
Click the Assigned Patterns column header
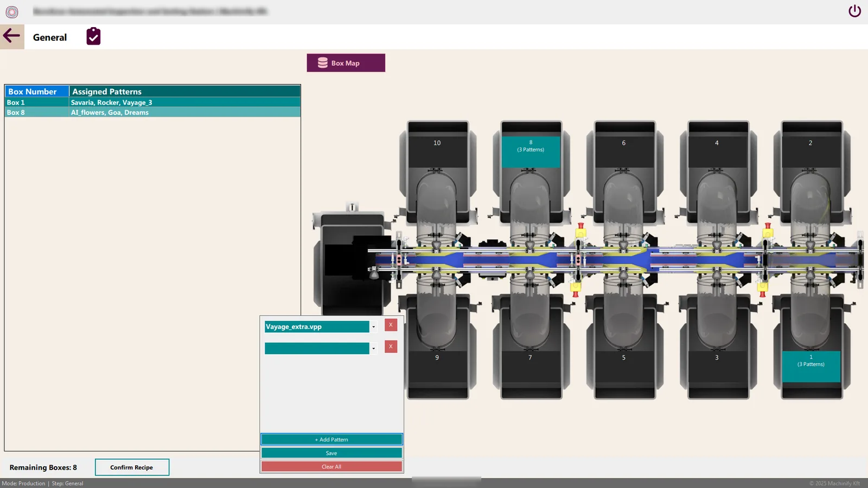[x=185, y=92]
